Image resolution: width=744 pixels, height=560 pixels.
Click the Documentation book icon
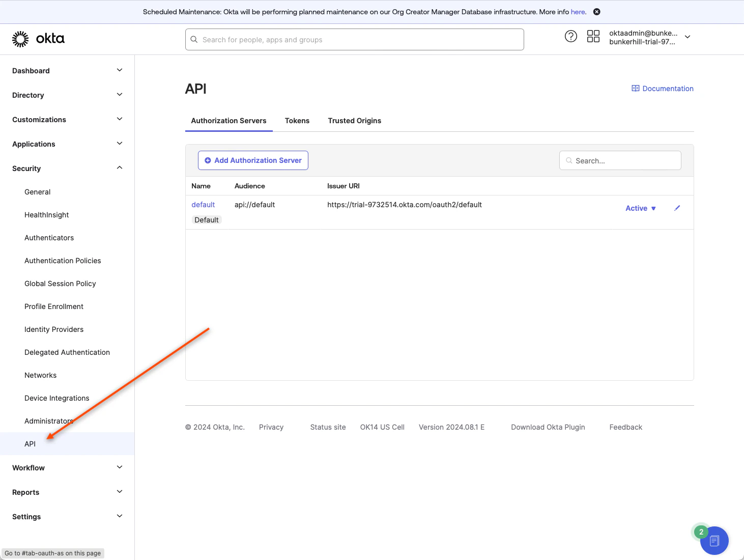pos(635,89)
